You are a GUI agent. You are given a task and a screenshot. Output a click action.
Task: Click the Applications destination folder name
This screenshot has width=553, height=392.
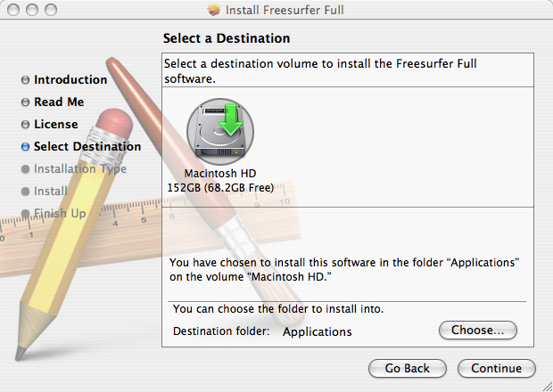pyautogui.click(x=317, y=332)
